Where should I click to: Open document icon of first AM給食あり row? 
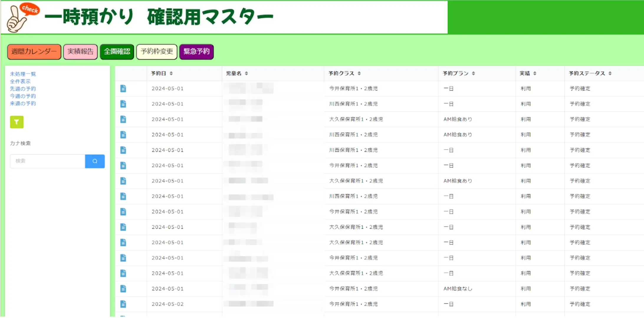(x=123, y=119)
